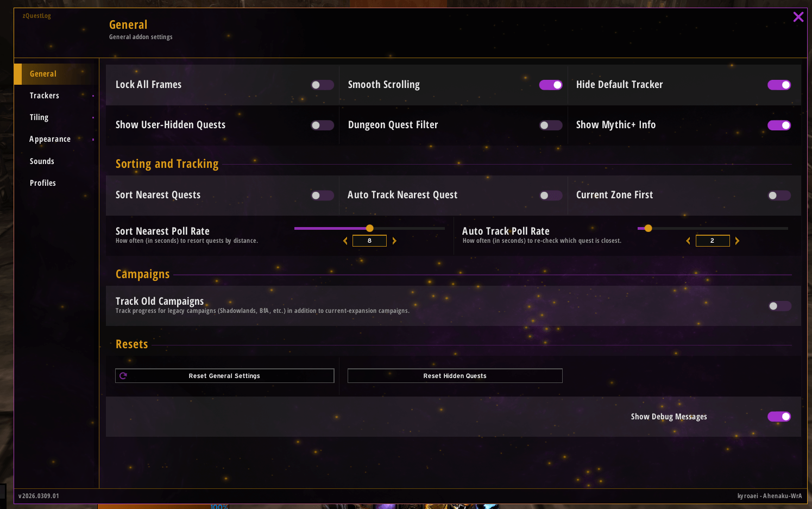The width and height of the screenshot is (812, 509).
Task: Expand the Tiling sidebar section
Action: tap(56, 117)
